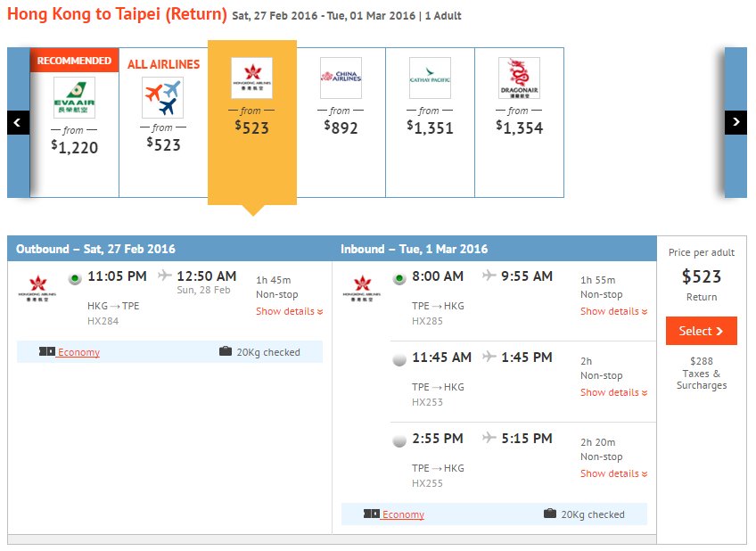Click the flight number HX255
Viewport: 756px width, 551px height.
pyautogui.click(x=427, y=483)
